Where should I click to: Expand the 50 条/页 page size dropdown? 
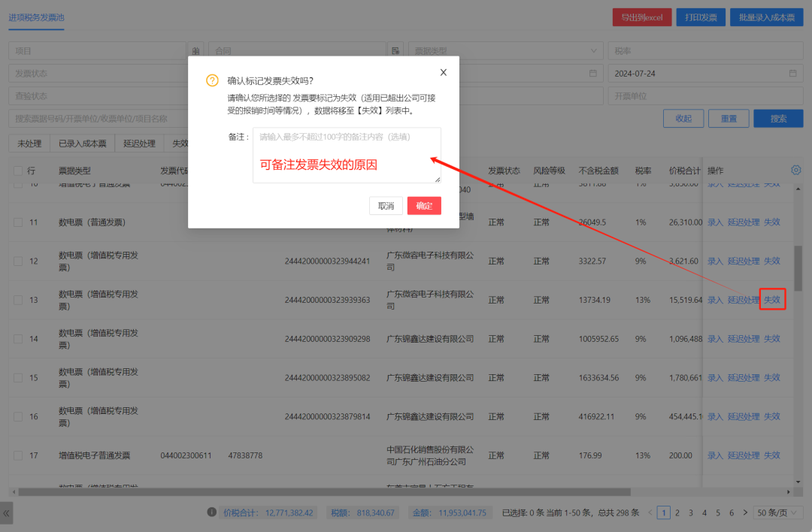point(778,512)
